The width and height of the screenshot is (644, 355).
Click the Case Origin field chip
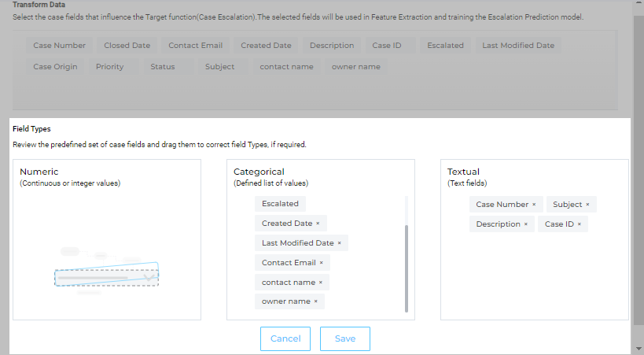coord(55,67)
